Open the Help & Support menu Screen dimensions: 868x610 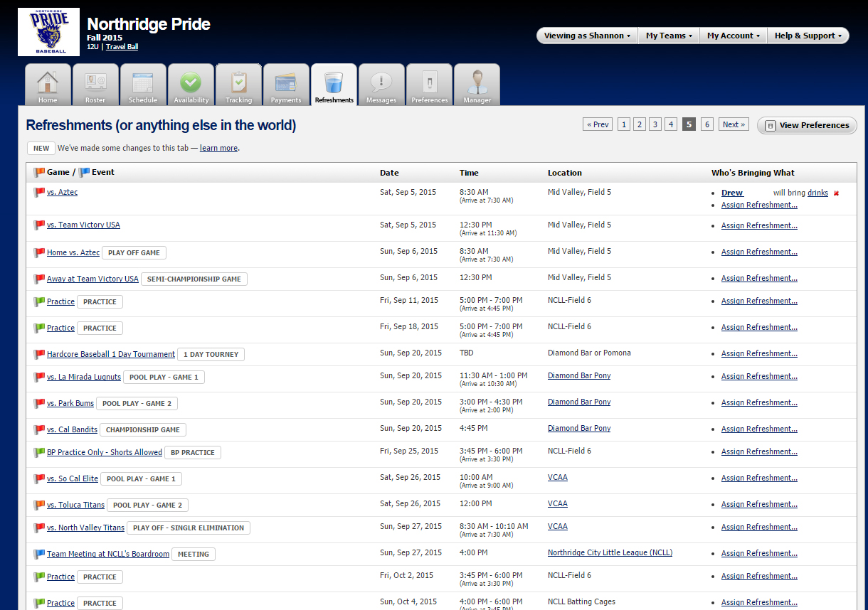[808, 36]
